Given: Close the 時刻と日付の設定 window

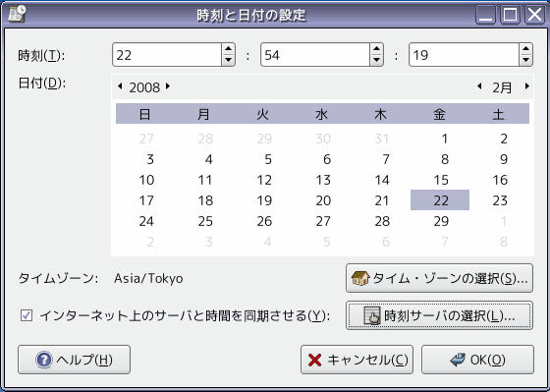Looking at the screenshot, I should (x=534, y=15).
